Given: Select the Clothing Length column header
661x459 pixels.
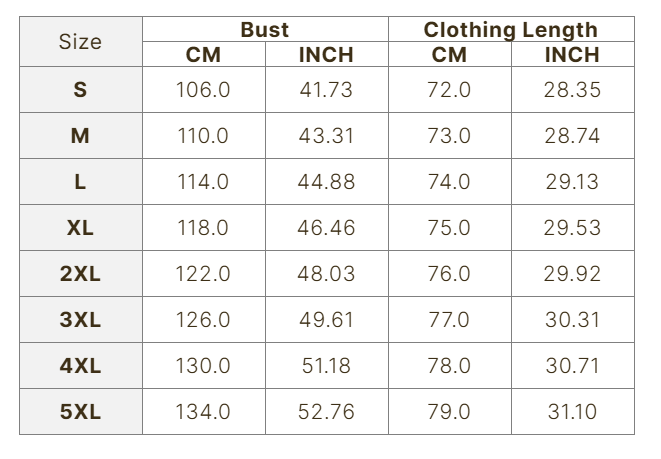Looking at the screenshot, I should pyautogui.click(x=511, y=30).
